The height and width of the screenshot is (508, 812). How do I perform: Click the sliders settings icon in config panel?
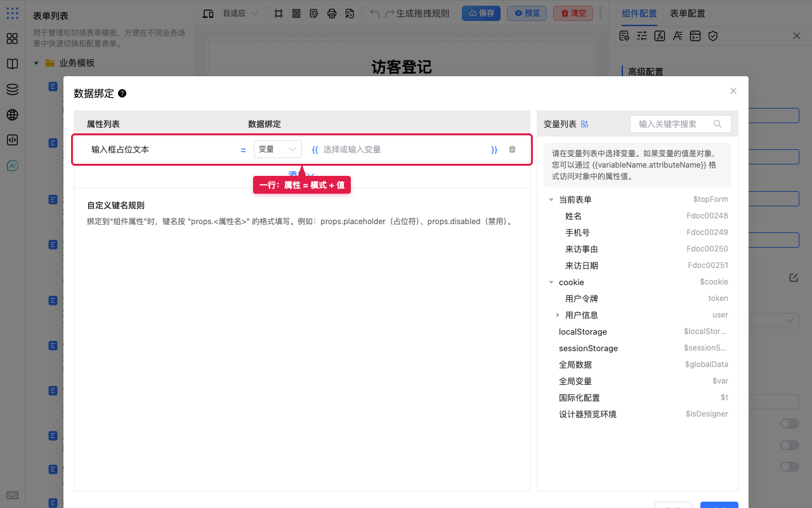[x=642, y=36]
